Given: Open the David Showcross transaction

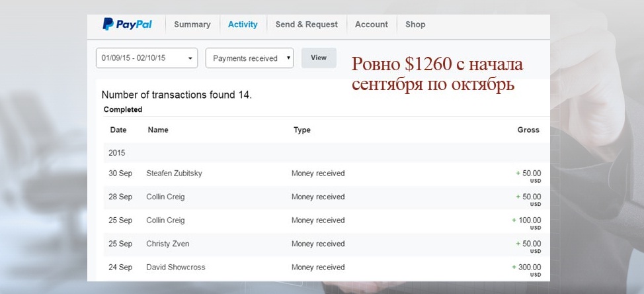Looking at the screenshot, I should pyautogui.click(x=176, y=268).
